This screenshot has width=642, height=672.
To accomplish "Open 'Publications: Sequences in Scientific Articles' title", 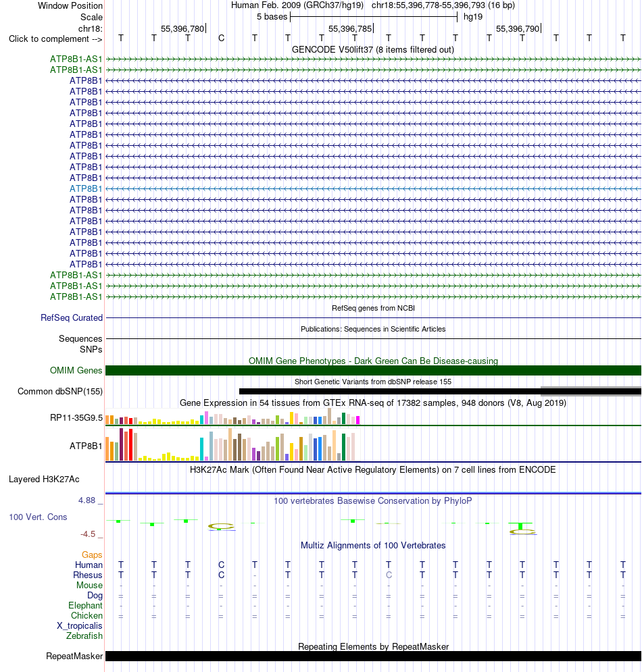I will 372,329.
